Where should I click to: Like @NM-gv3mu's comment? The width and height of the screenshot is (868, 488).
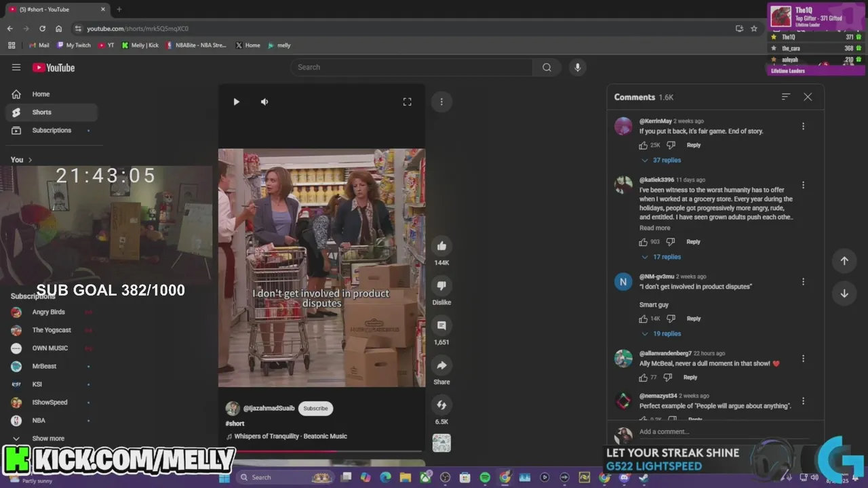pyautogui.click(x=644, y=319)
